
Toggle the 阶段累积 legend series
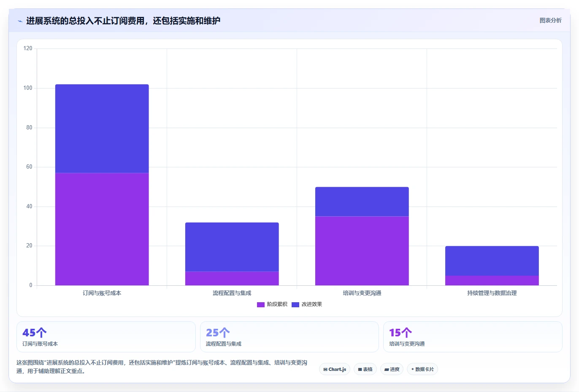pos(272,304)
